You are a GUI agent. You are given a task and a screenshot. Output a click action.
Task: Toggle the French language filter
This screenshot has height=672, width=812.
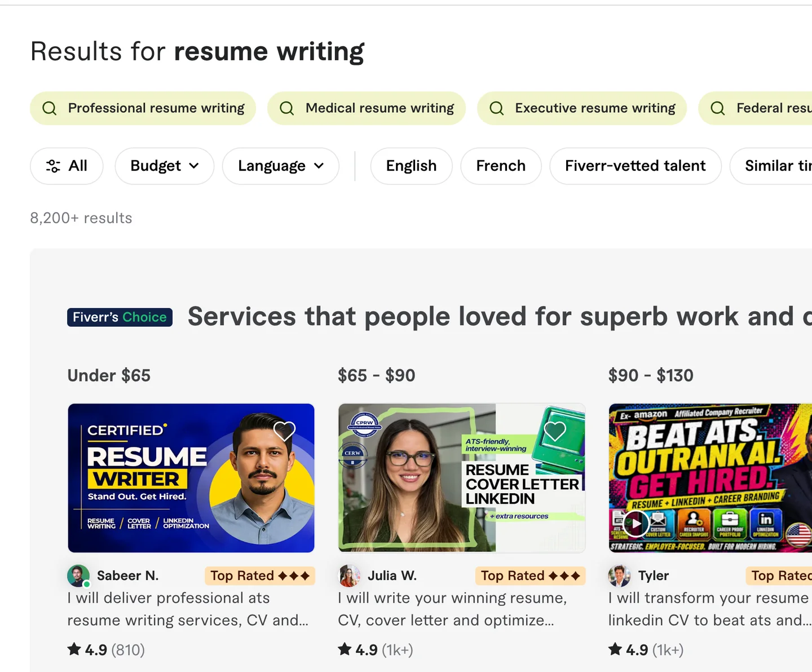[x=501, y=166]
